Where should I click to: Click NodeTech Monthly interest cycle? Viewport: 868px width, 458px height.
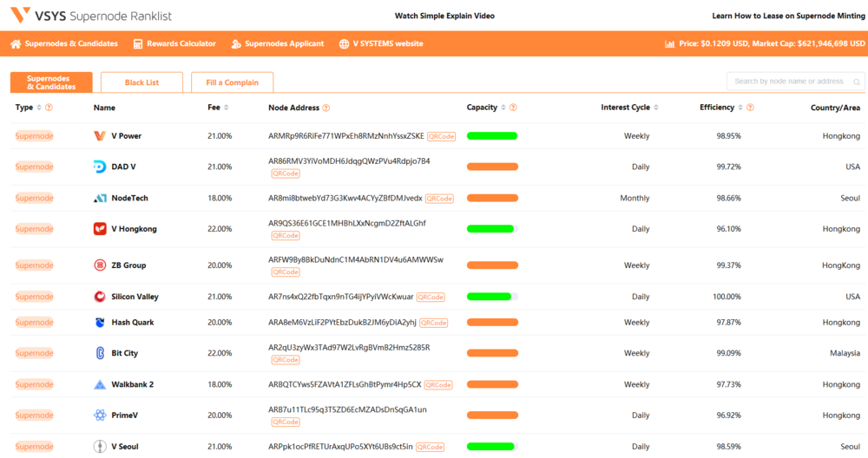tap(635, 198)
